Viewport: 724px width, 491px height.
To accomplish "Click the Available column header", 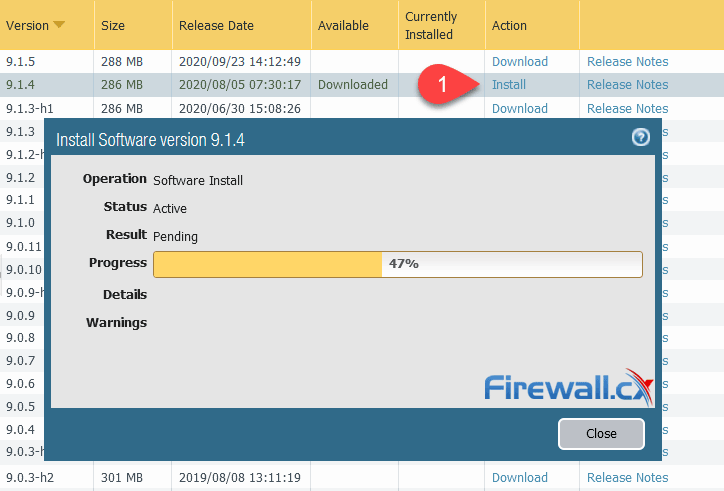I will (x=343, y=25).
